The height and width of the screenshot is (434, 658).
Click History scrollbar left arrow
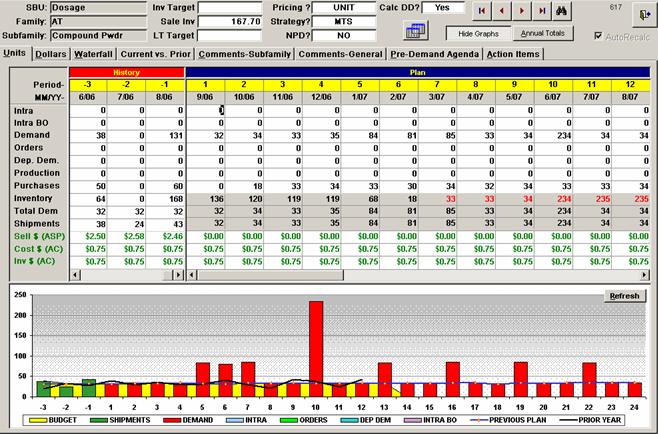coord(75,275)
